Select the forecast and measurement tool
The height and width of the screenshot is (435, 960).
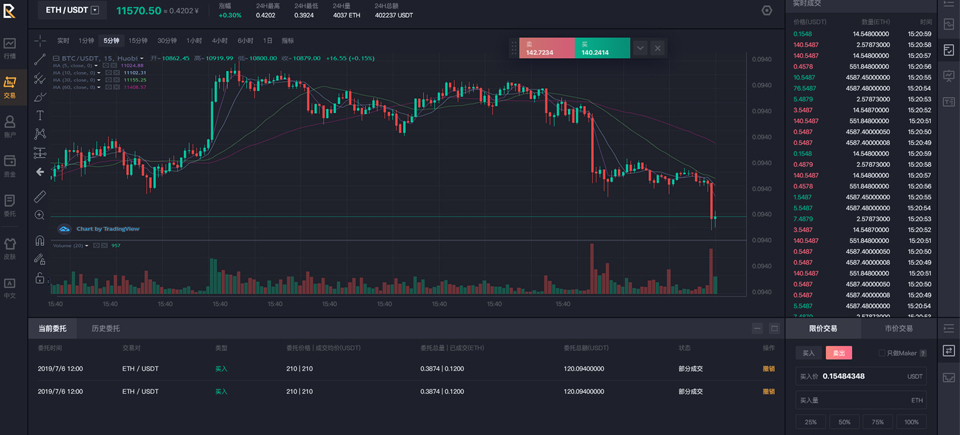[x=40, y=153]
